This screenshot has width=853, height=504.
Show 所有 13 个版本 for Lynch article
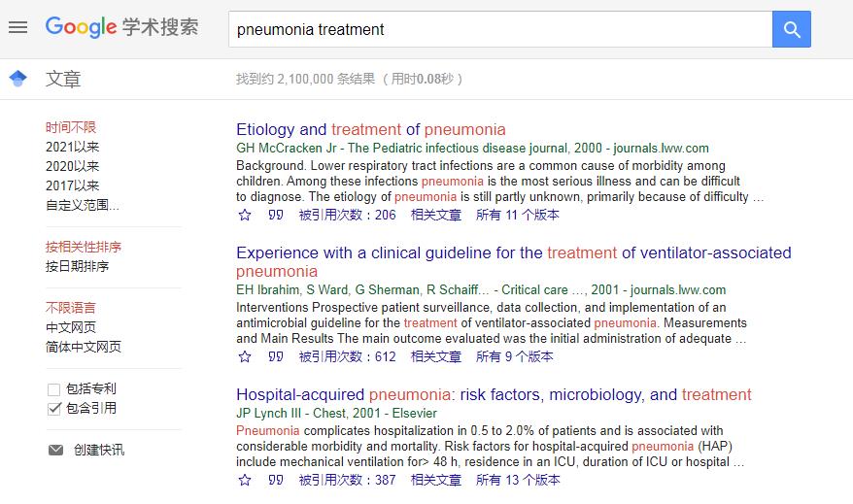[x=517, y=480]
